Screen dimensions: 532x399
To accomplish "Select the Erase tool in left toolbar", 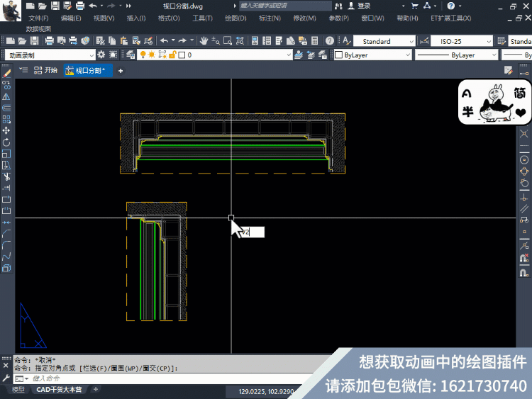I will coord(6,73).
